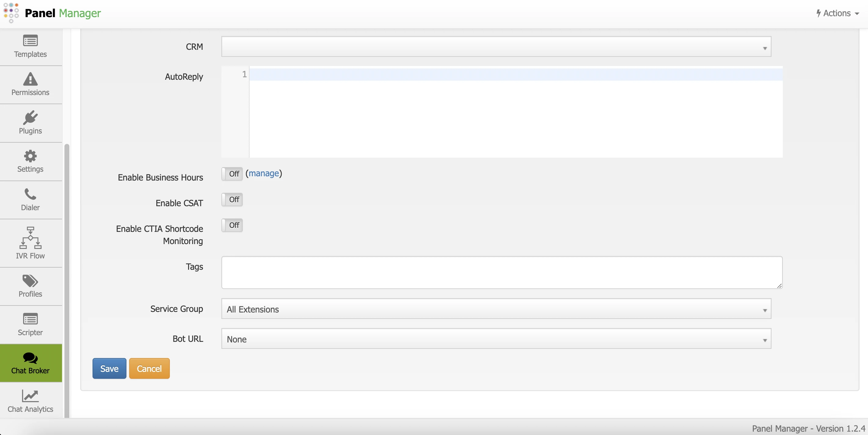Open the Actions menu
The height and width of the screenshot is (435, 868).
pos(837,13)
